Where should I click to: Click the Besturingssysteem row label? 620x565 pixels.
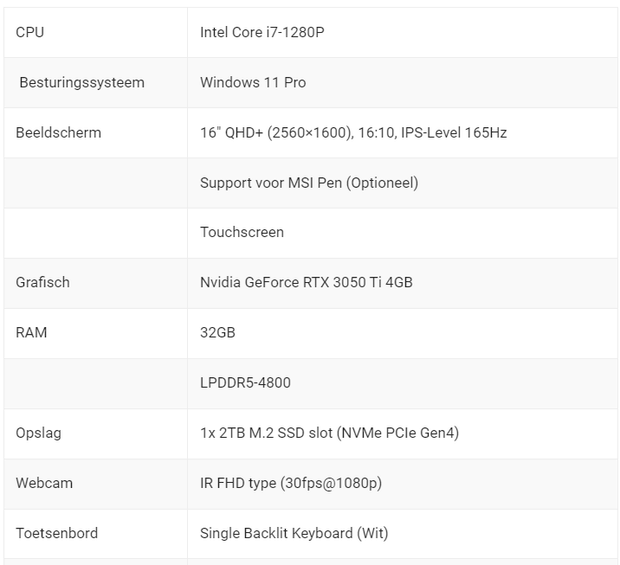[82, 83]
